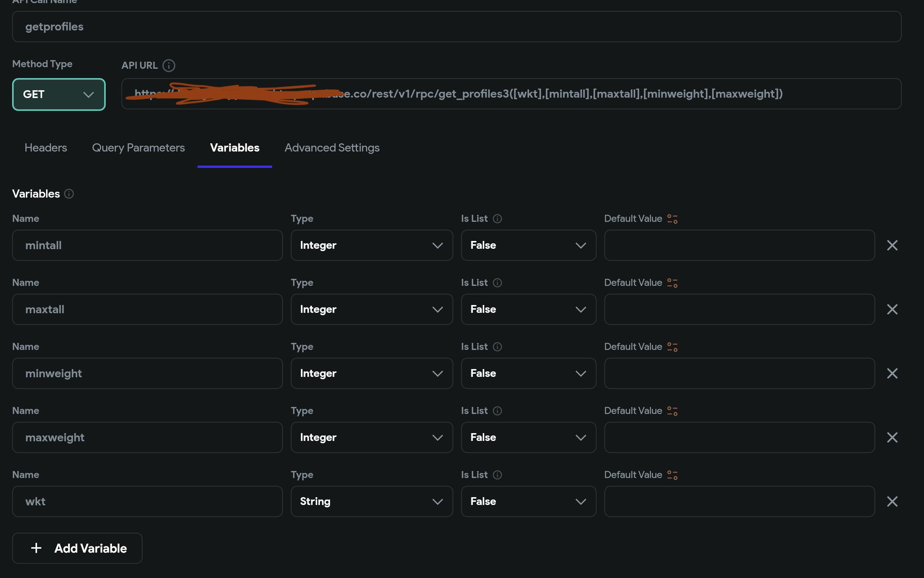The width and height of the screenshot is (924, 578).
Task: Open Type dropdown for mintall variable
Action: 371,245
